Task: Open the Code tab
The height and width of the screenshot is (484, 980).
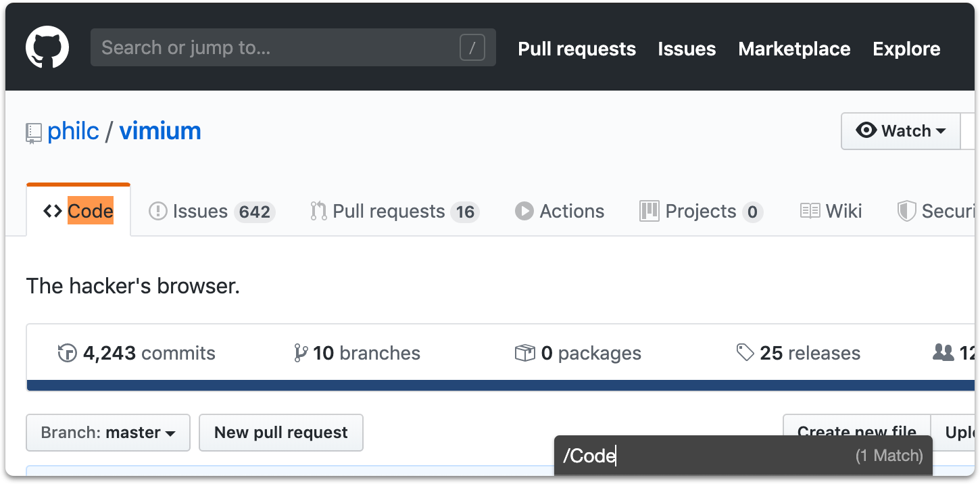Action: (78, 211)
